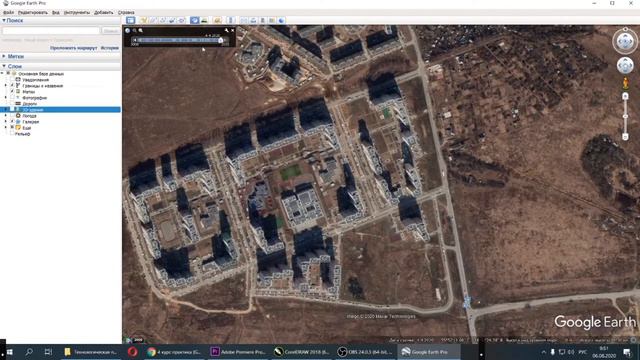Click the map zoom slider track
Screen dimensions: 640x360
click(x=625, y=116)
